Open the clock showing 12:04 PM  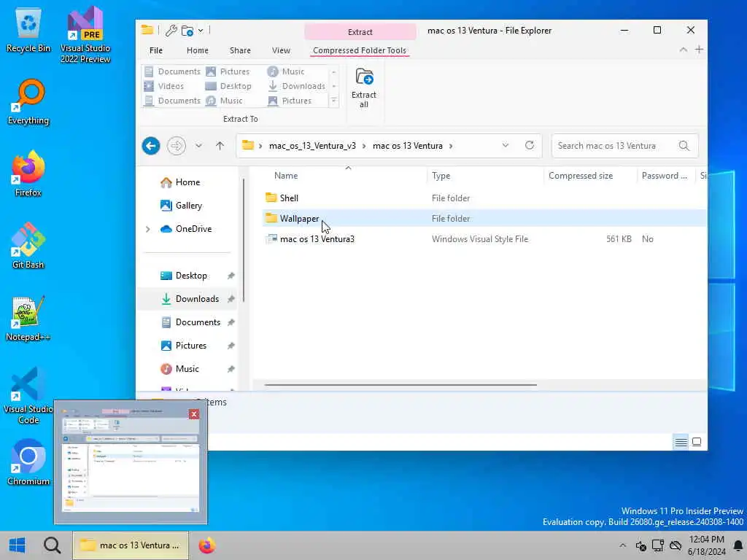[707, 545]
